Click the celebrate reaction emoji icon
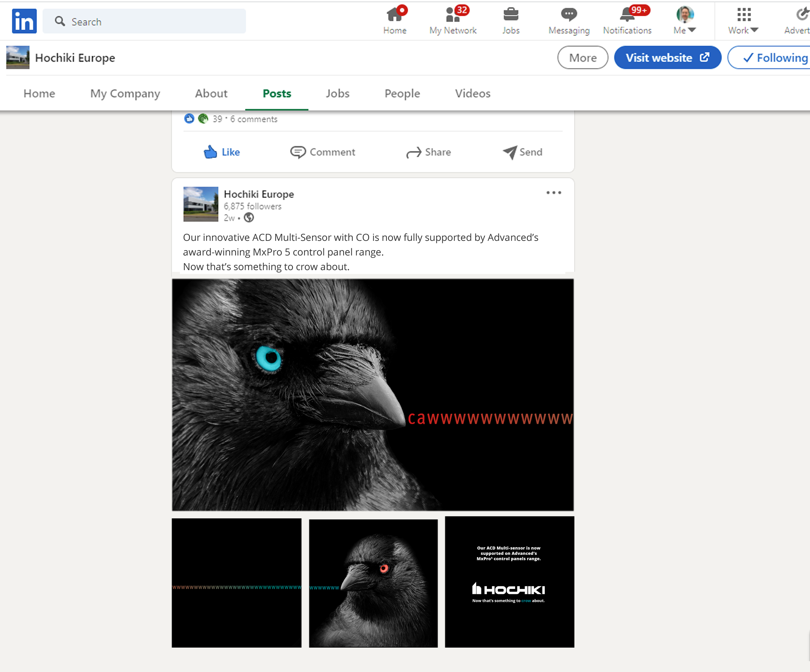The image size is (810, 672). point(203,119)
